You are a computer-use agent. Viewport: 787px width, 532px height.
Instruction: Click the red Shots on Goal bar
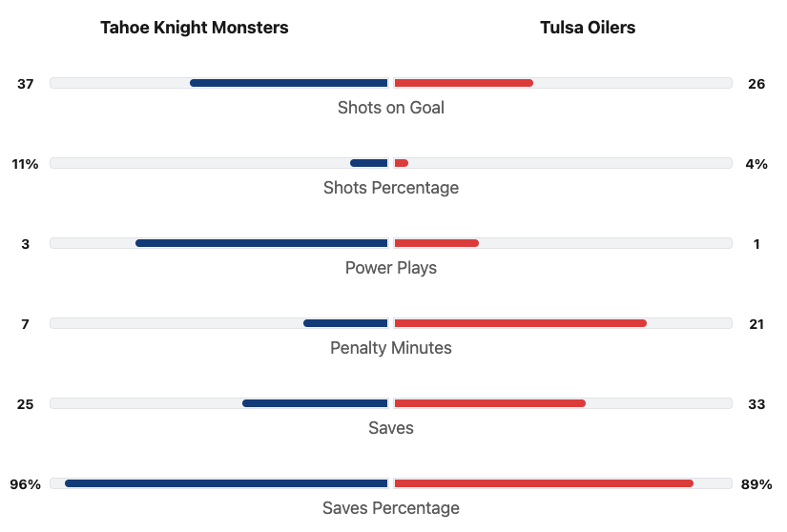click(464, 83)
